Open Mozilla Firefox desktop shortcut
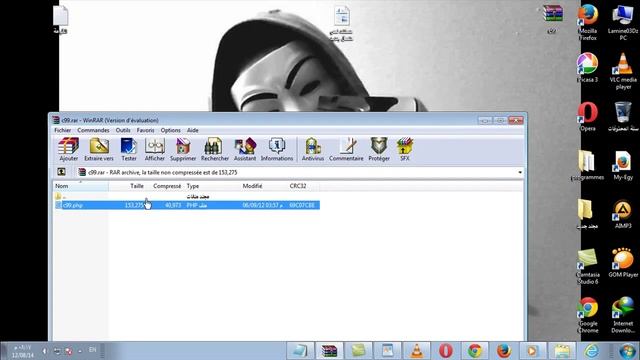The width and height of the screenshot is (640, 360). point(588,22)
